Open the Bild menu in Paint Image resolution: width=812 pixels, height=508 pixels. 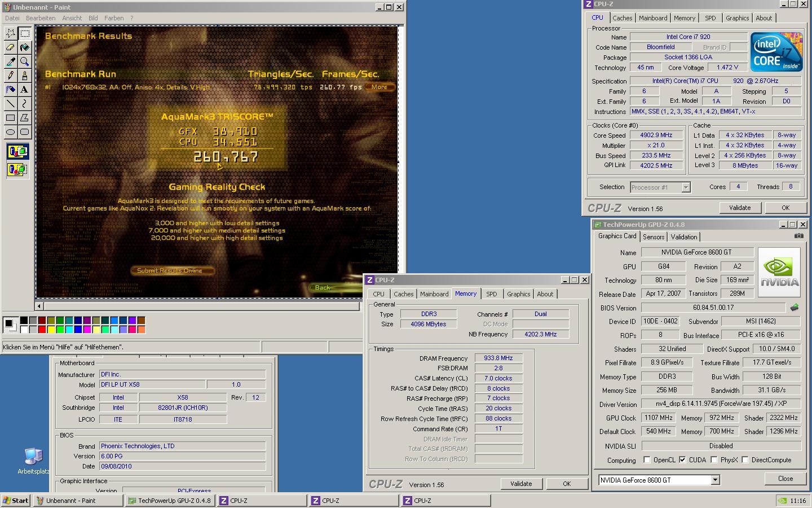tap(93, 18)
